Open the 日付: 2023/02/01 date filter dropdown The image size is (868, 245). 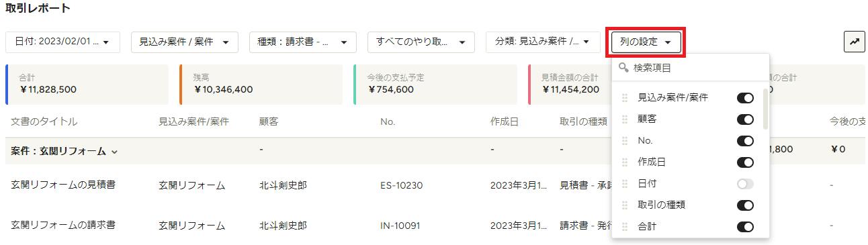click(62, 42)
